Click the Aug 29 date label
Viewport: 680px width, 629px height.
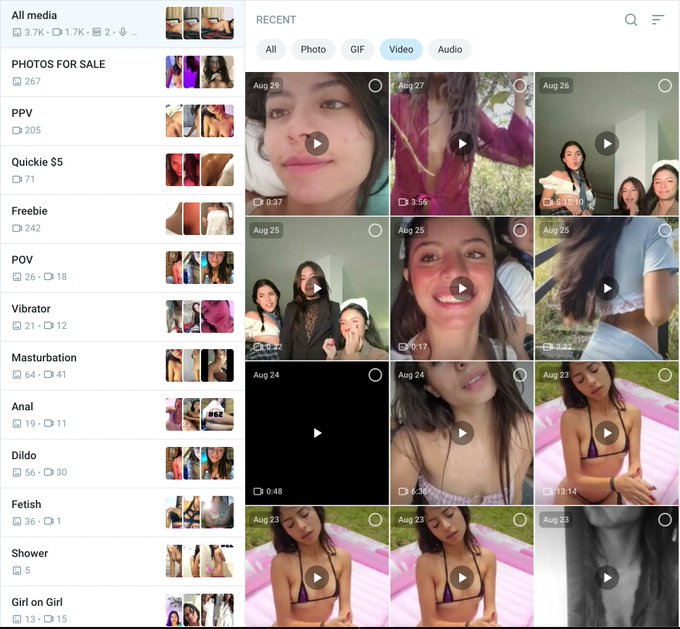pyautogui.click(x=266, y=85)
